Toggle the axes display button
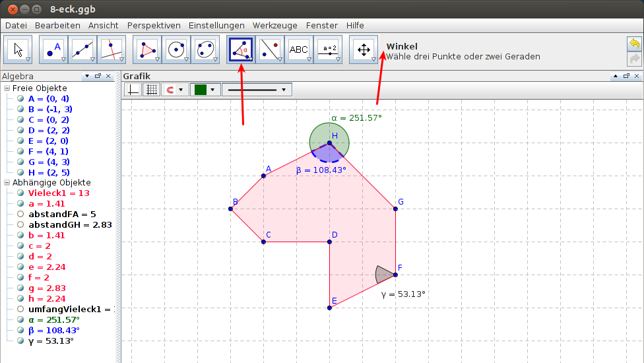Viewport: 644px width, 363px height. pyautogui.click(x=133, y=89)
